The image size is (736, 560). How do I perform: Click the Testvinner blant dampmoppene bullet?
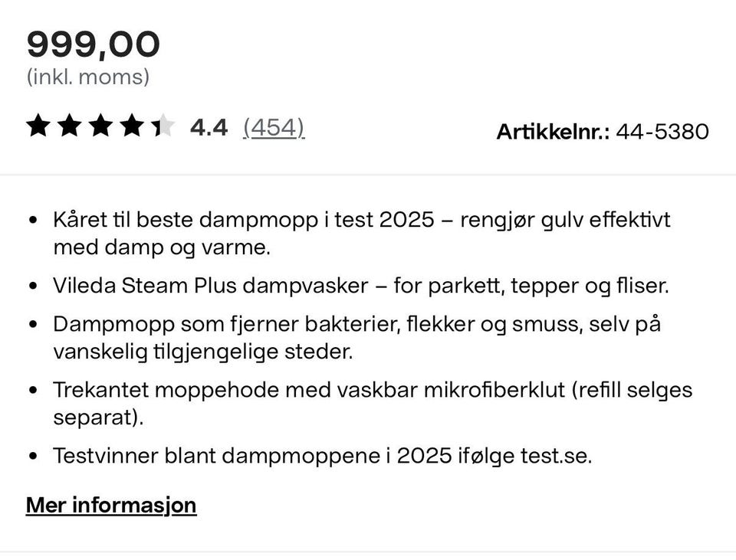click(x=323, y=456)
